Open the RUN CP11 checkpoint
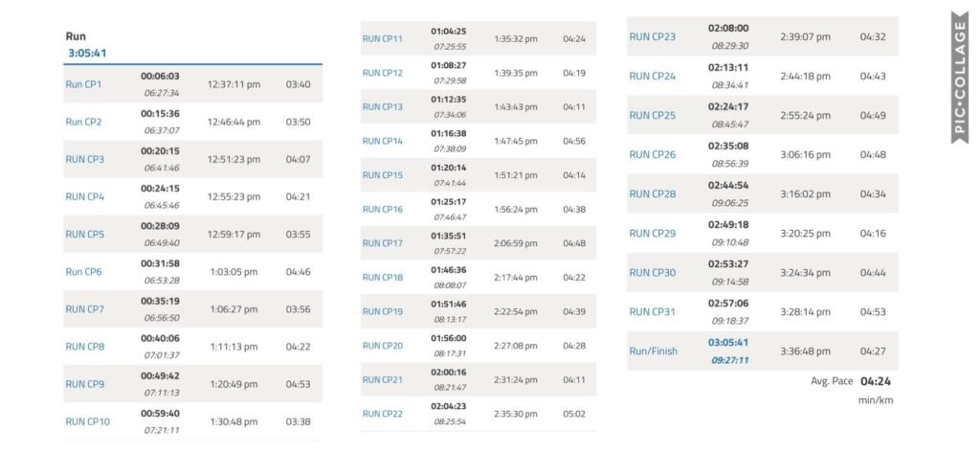The width and height of the screenshot is (980, 453). 383,39
